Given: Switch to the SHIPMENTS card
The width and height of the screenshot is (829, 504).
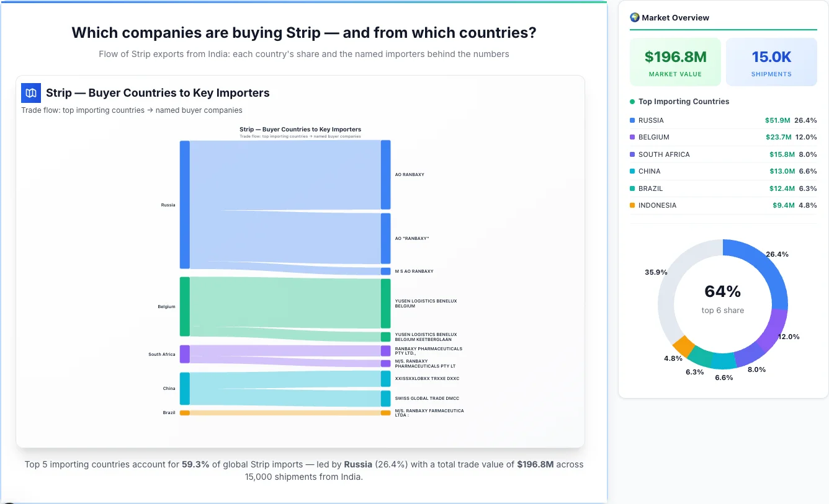Looking at the screenshot, I should pos(771,62).
